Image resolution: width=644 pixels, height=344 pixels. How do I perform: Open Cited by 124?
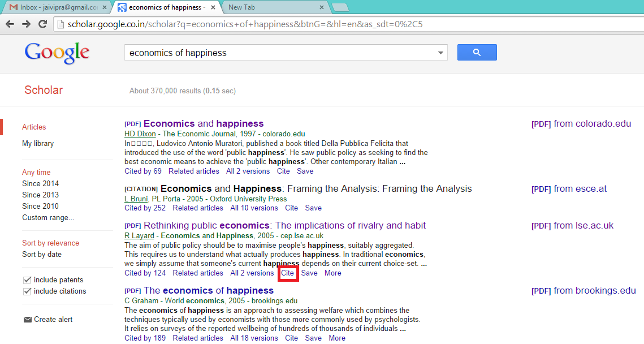(145, 273)
